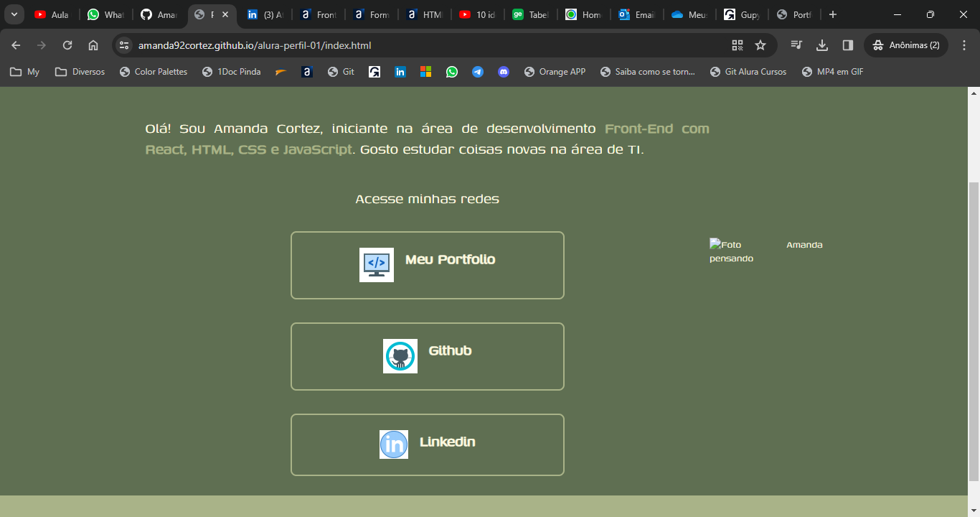Open WhatsApp bookmark icon
The image size is (980, 517).
point(452,72)
